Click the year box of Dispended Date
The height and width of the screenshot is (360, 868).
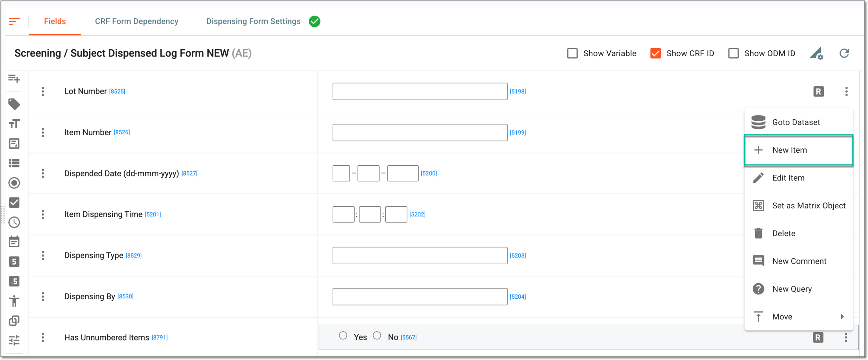[403, 173]
